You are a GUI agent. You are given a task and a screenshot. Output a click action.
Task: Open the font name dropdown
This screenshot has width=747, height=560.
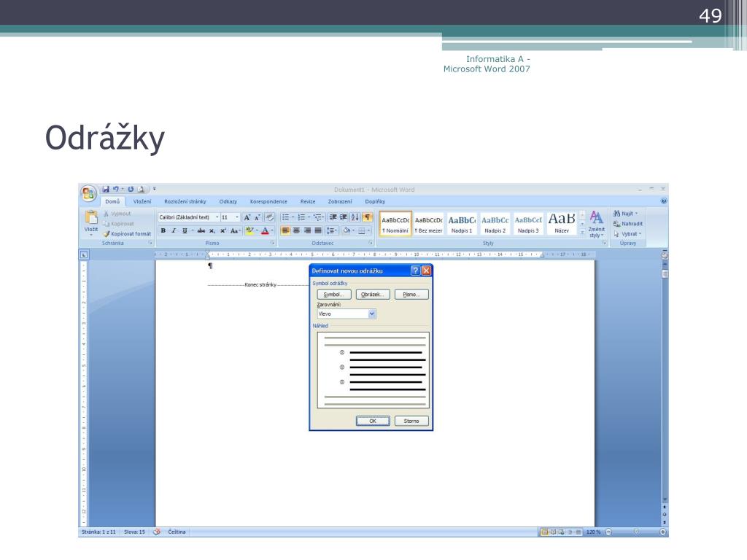point(217,217)
